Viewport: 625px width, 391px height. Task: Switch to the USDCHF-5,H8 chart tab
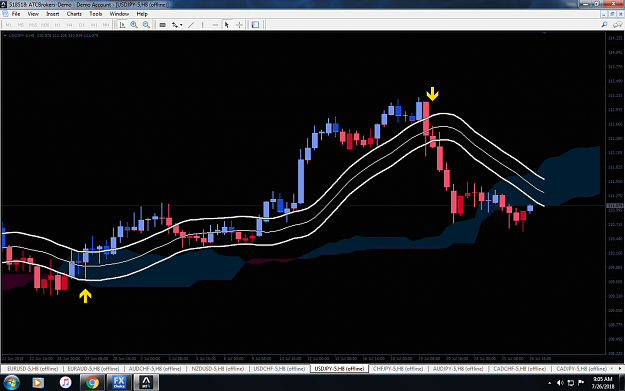[x=279, y=369]
